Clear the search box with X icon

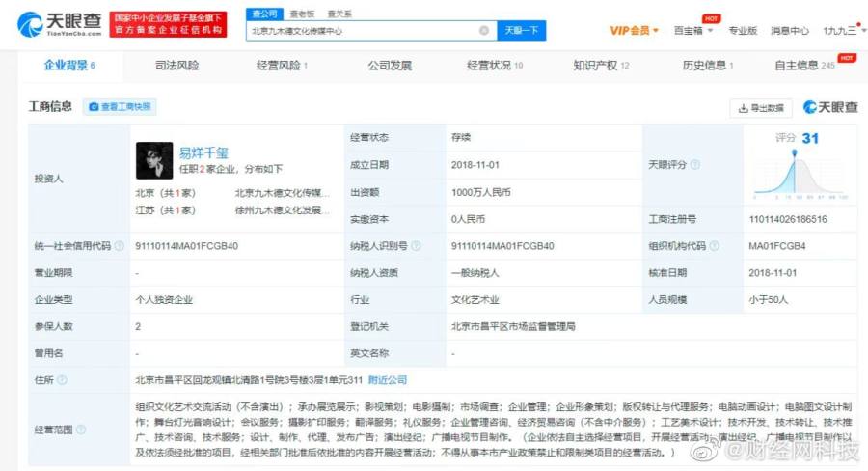point(484,31)
